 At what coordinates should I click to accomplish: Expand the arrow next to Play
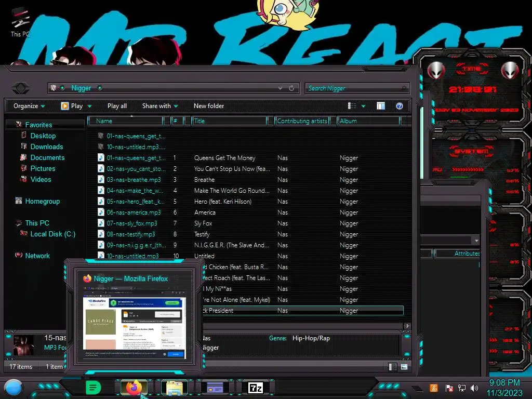pyautogui.click(x=89, y=106)
